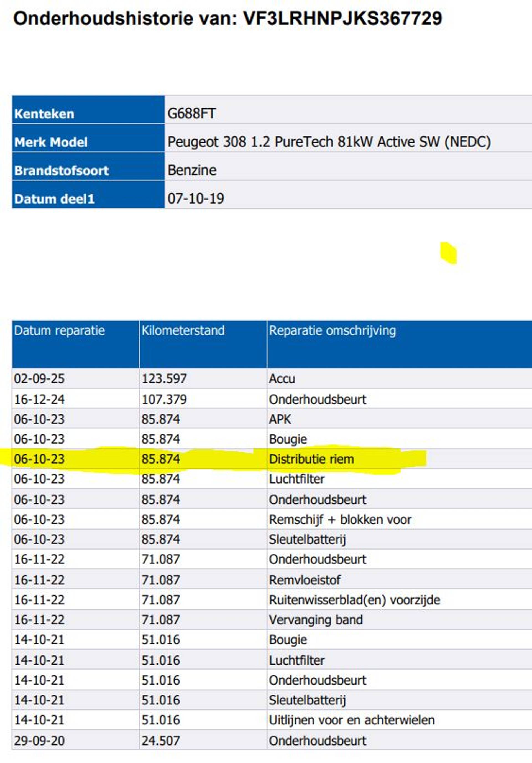532x763 pixels.
Task: Click the document title with VIN number
Action: coord(227,18)
